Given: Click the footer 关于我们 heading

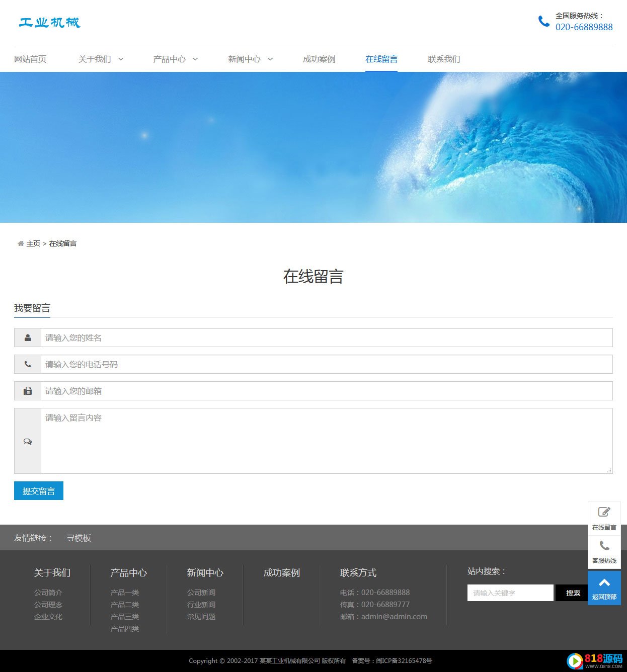Looking at the screenshot, I should click(x=52, y=573).
